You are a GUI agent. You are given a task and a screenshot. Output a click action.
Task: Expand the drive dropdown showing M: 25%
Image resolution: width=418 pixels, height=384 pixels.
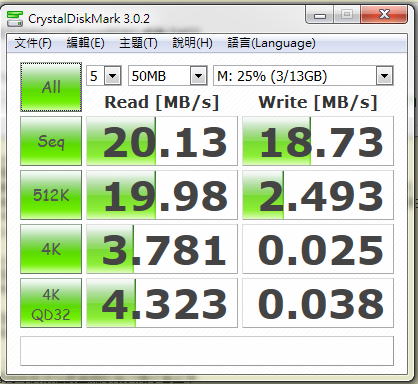pos(385,76)
